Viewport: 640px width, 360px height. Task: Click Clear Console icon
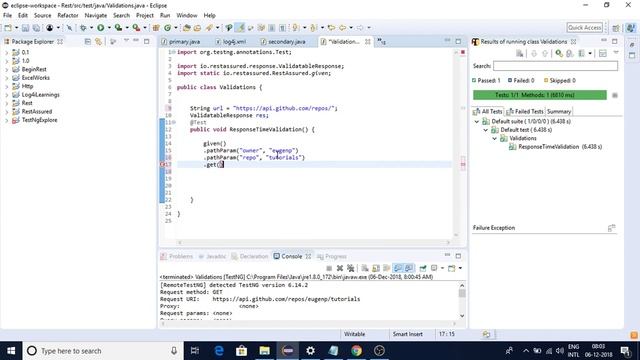pos(365,268)
